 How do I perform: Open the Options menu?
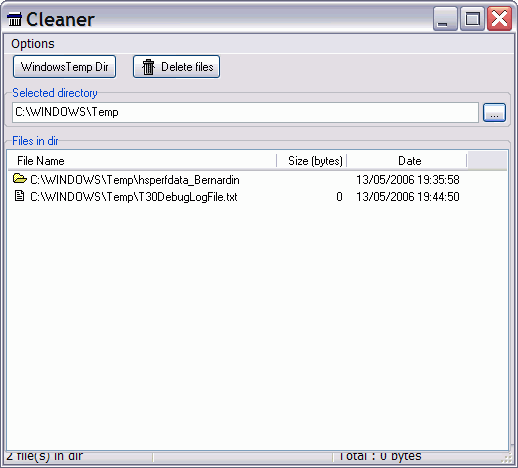point(33,44)
